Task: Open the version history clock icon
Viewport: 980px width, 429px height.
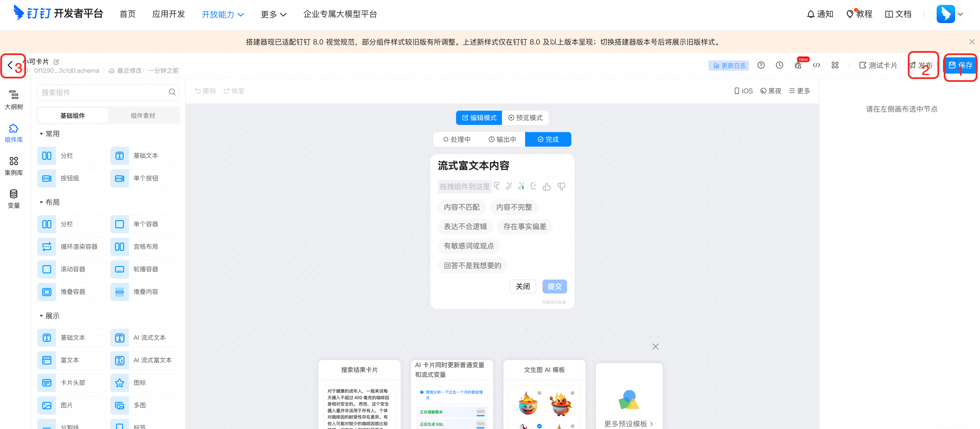Action: [x=779, y=65]
